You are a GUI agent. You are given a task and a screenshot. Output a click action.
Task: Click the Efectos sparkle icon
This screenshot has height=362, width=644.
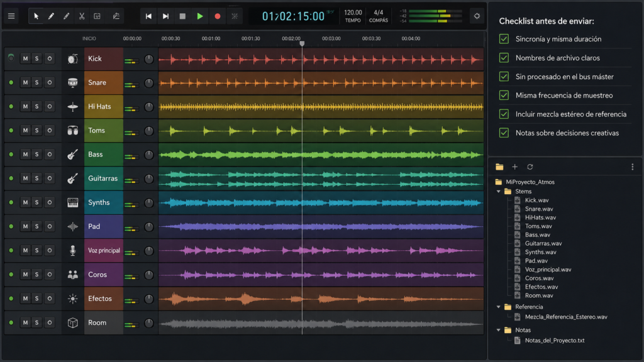73,299
